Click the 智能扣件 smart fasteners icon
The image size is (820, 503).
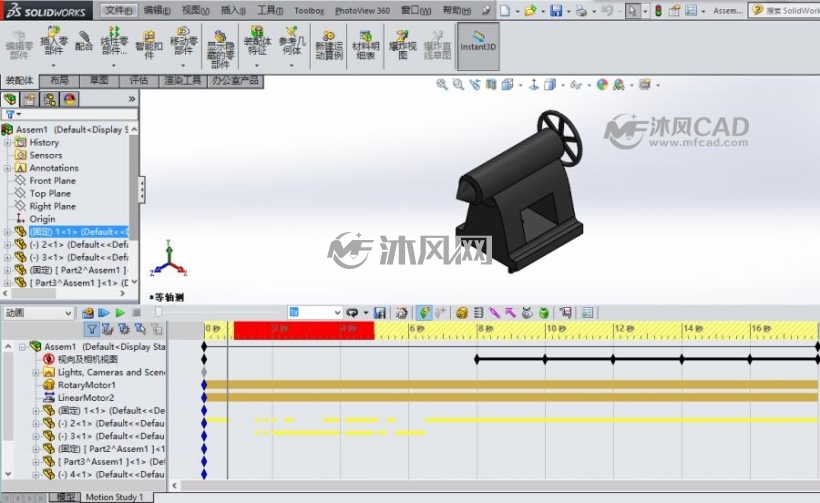149,44
